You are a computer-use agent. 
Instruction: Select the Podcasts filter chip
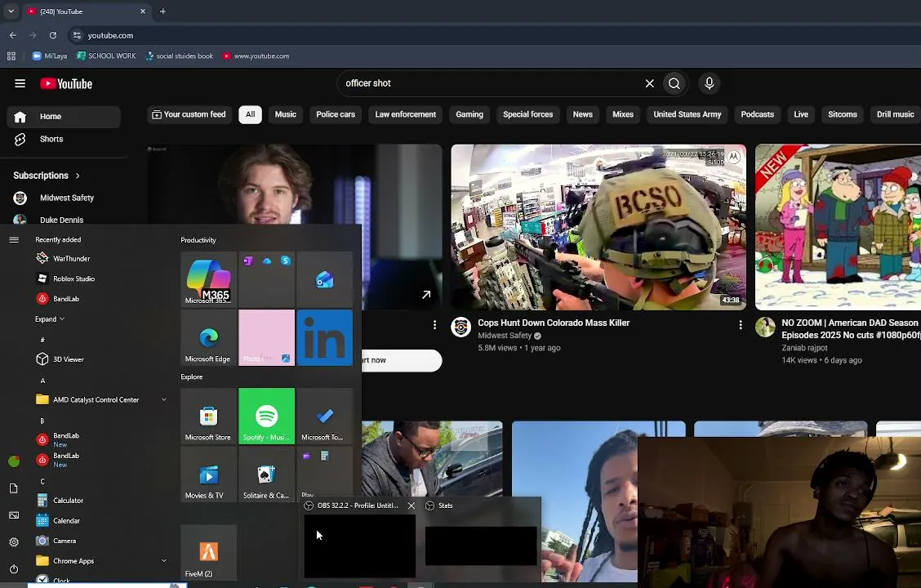(x=757, y=114)
